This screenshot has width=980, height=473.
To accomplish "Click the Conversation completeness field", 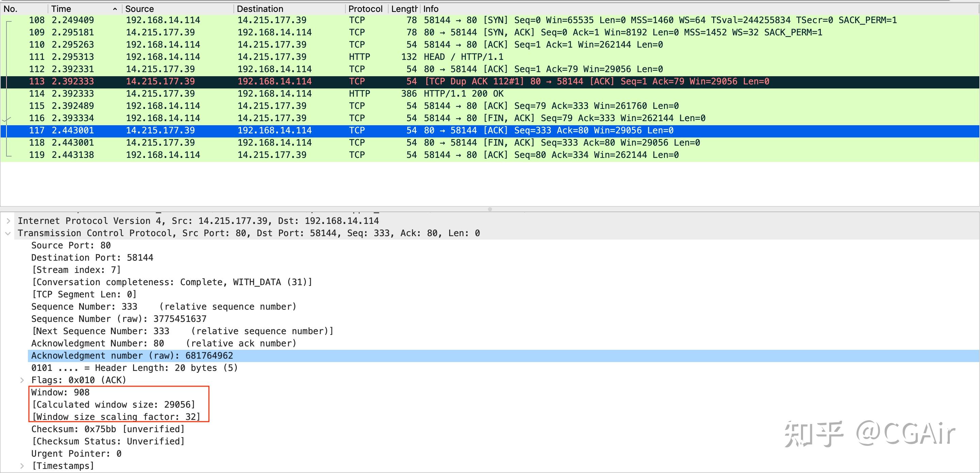I will pos(171,282).
